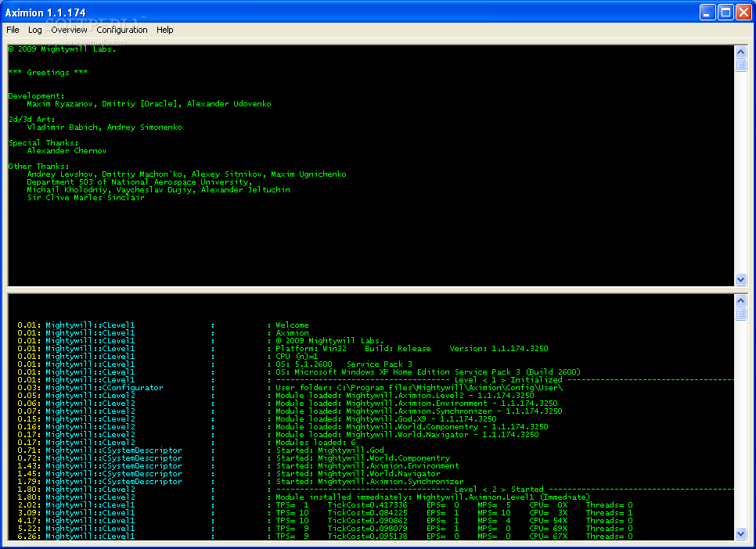This screenshot has width=756, height=549.
Task: Click the '*** Greetings ***' line
Action: point(49,72)
